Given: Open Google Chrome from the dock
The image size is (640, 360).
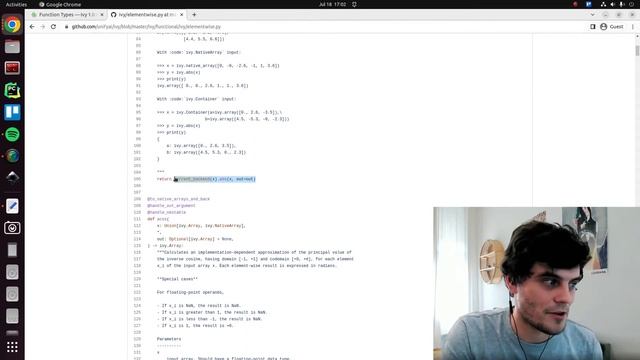Looking at the screenshot, I should (x=12, y=25).
